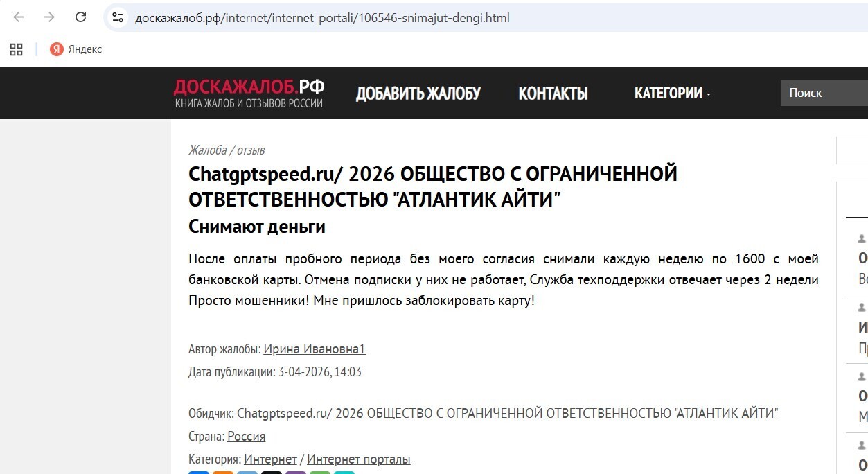This screenshot has height=474, width=868.
Task: Click the complaint title Chatgptspeed.ru/ 2026 heading
Action: point(433,187)
